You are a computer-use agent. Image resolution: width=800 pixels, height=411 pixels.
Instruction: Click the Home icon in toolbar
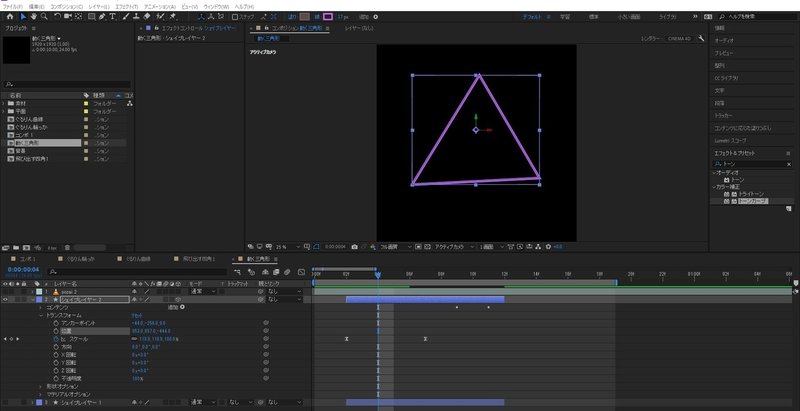coord(10,16)
